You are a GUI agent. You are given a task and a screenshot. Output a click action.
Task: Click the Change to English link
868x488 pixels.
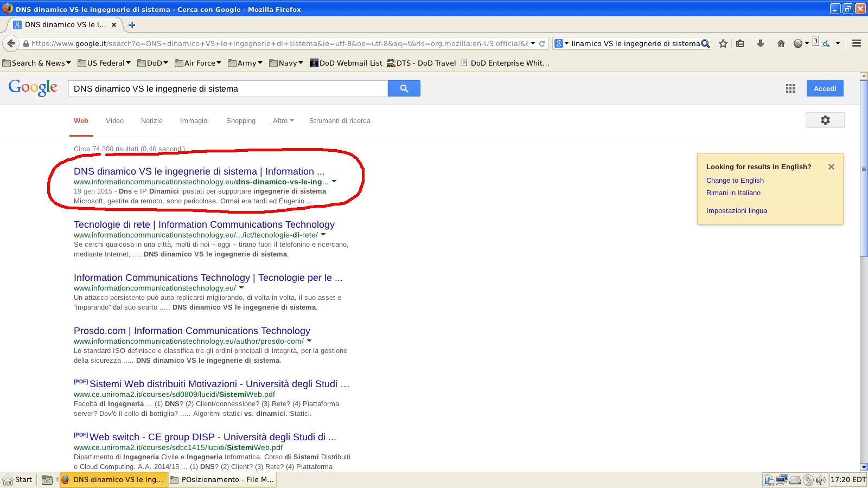(x=735, y=180)
